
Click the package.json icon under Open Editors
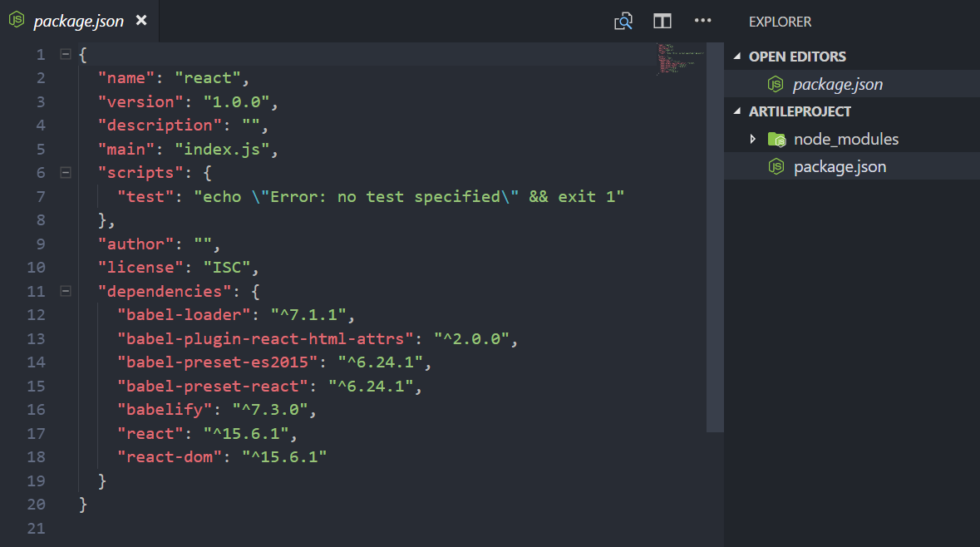[776, 84]
